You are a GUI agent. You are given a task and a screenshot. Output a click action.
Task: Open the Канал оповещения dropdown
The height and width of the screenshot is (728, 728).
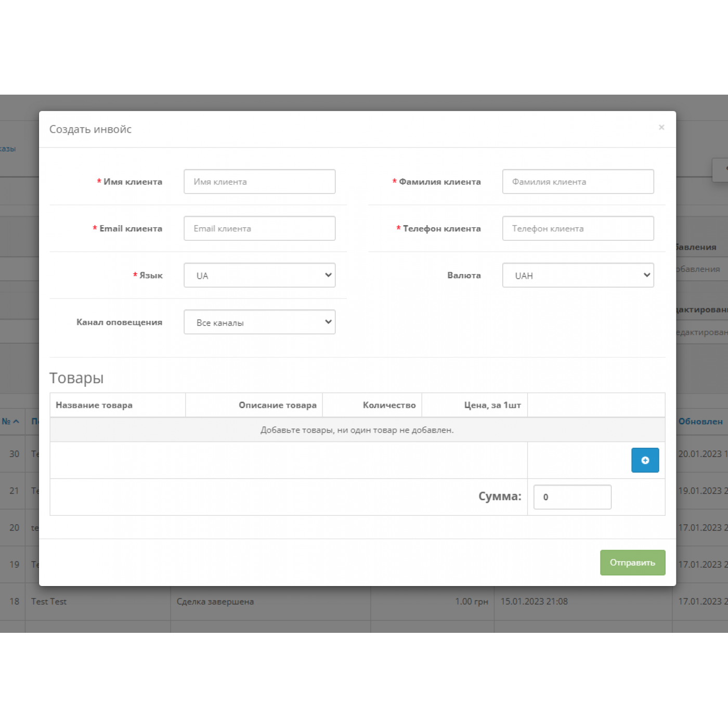click(x=259, y=322)
